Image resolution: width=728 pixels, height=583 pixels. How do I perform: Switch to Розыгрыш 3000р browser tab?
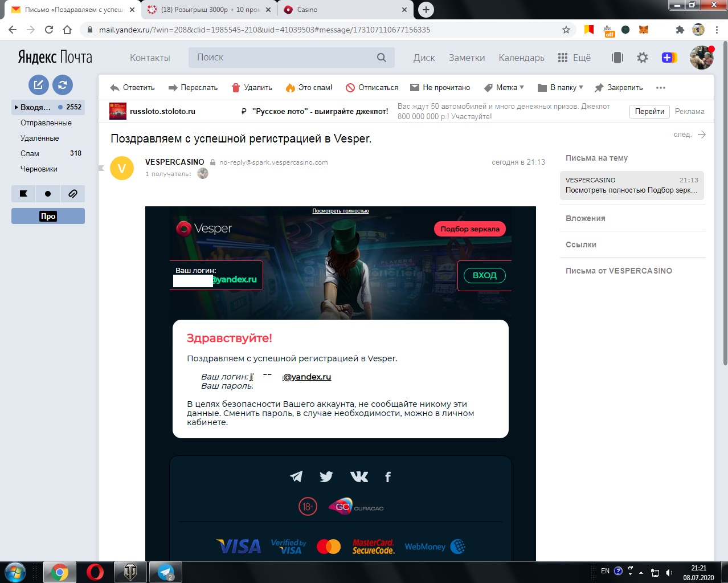click(208, 10)
